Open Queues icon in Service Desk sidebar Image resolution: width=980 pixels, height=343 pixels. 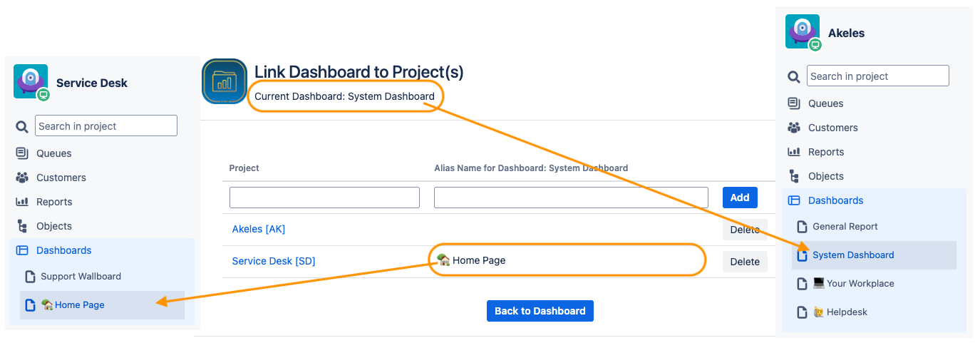(21, 153)
